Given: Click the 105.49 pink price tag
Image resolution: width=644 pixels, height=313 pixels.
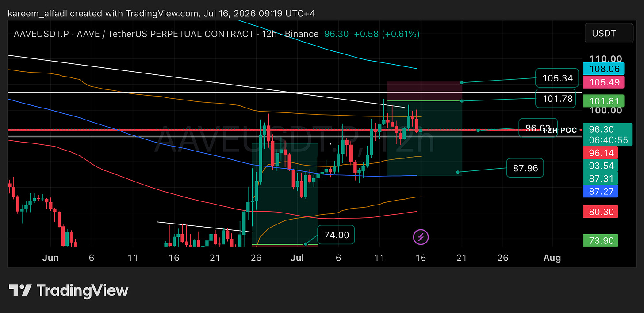Looking at the screenshot, I should coord(603,82).
